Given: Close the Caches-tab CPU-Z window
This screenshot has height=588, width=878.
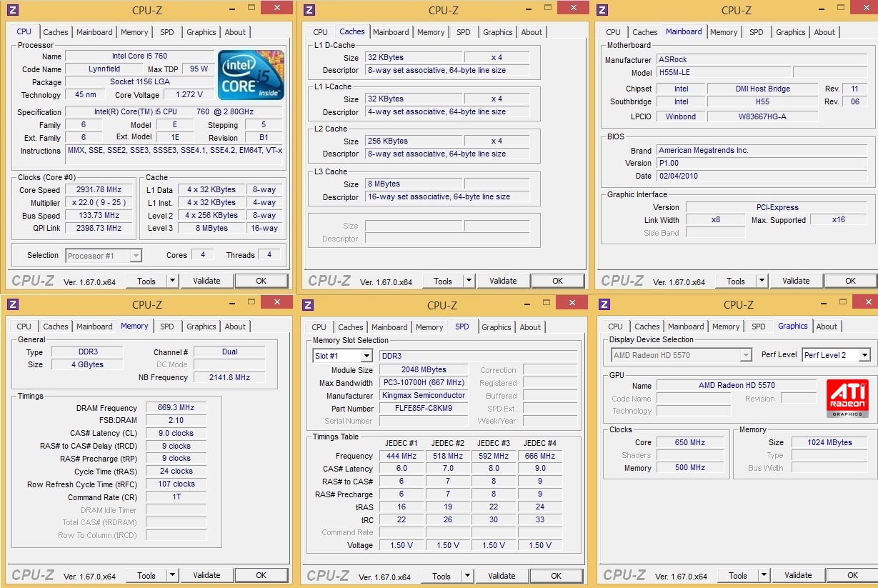Looking at the screenshot, I should (573, 7).
